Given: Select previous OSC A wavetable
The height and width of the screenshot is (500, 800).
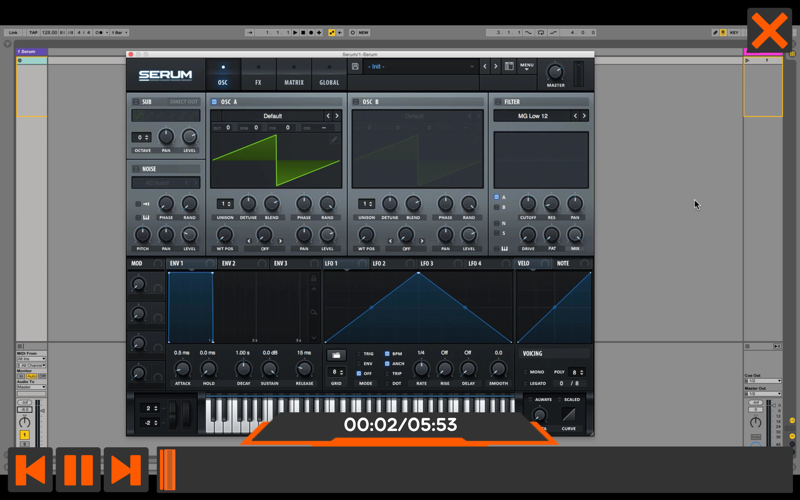Looking at the screenshot, I should (328, 116).
